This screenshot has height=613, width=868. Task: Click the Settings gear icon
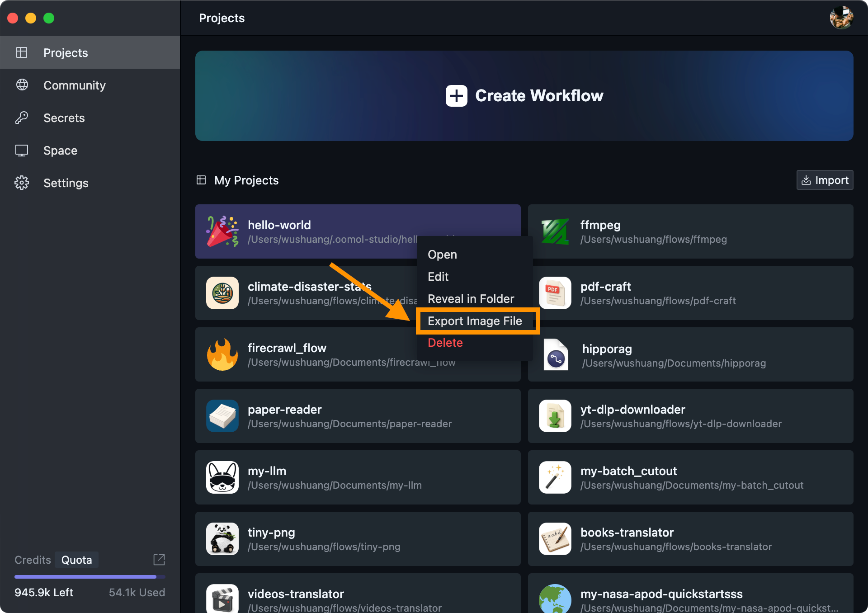click(22, 183)
